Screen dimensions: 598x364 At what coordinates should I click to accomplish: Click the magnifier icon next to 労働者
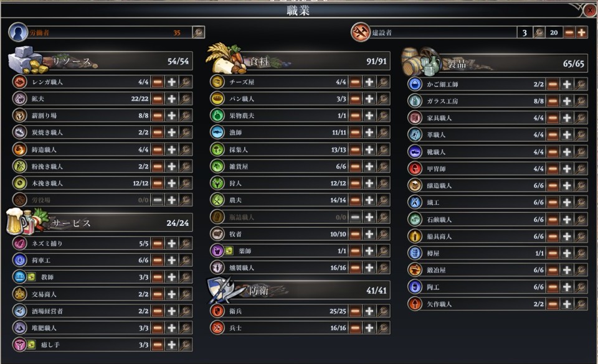[x=198, y=32]
